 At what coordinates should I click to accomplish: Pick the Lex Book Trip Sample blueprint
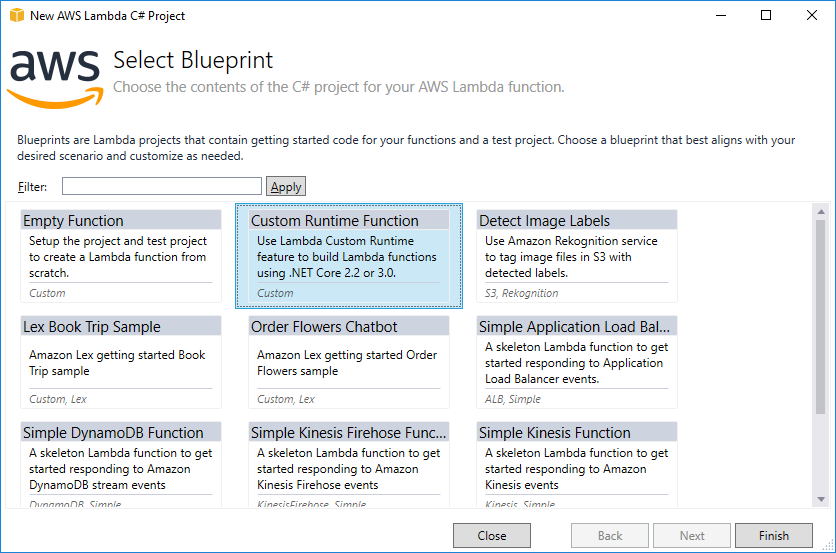(x=121, y=362)
